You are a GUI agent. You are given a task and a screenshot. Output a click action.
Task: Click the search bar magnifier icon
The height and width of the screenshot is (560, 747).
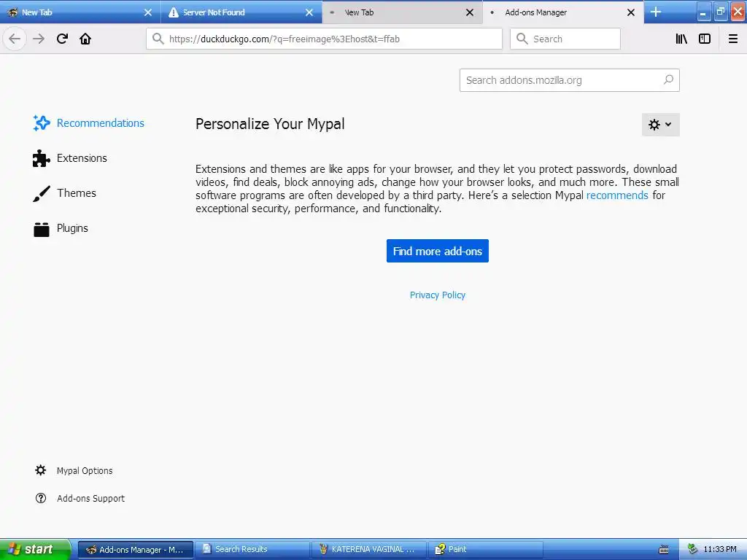point(522,39)
